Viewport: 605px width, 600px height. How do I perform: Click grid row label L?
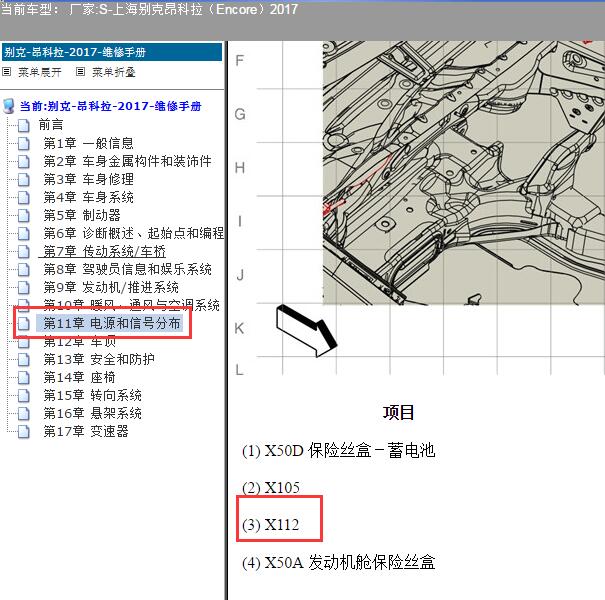239,370
